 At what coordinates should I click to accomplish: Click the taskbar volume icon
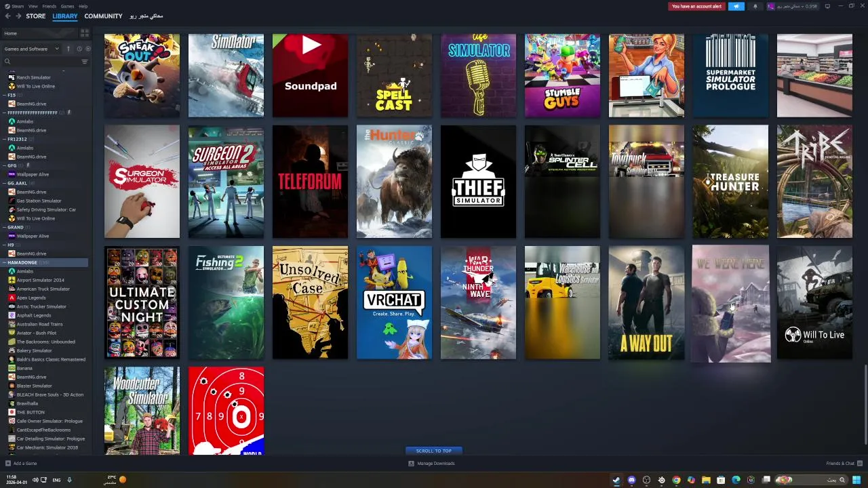35,480
